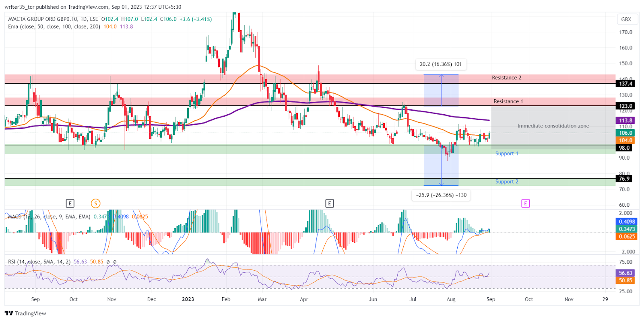Click the black E earnings marker beside the S marker
This screenshot has width=644, height=321.
70,204
